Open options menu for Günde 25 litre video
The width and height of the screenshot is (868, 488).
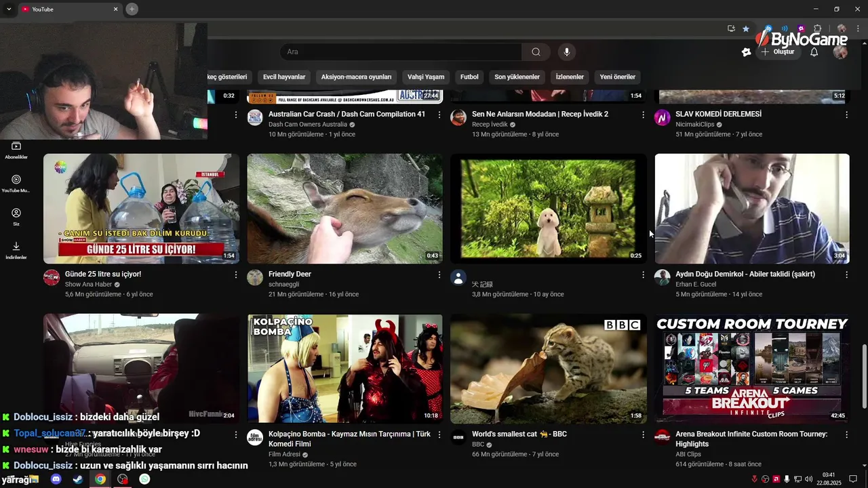(x=236, y=274)
